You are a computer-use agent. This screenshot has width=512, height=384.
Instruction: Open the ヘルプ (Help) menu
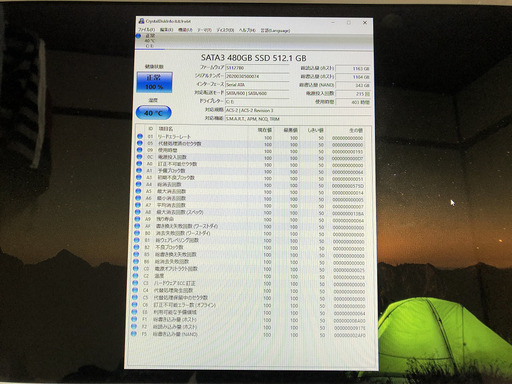[247, 30]
